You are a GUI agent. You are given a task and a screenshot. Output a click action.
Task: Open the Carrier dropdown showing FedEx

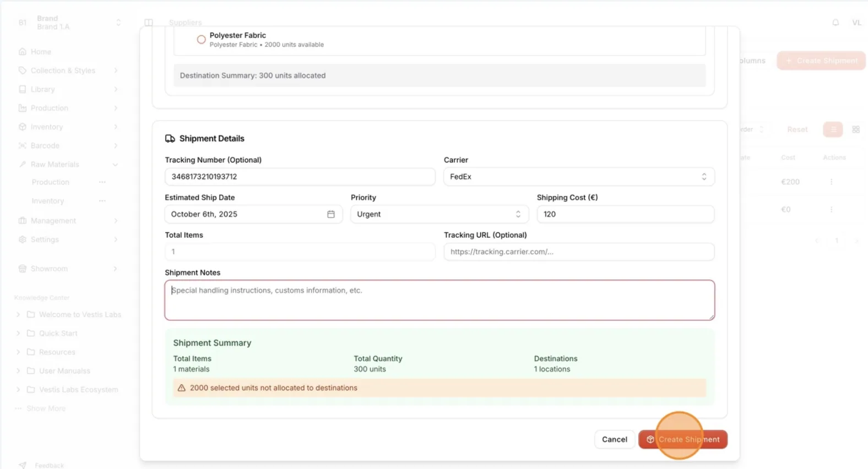(x=579, y=177)
